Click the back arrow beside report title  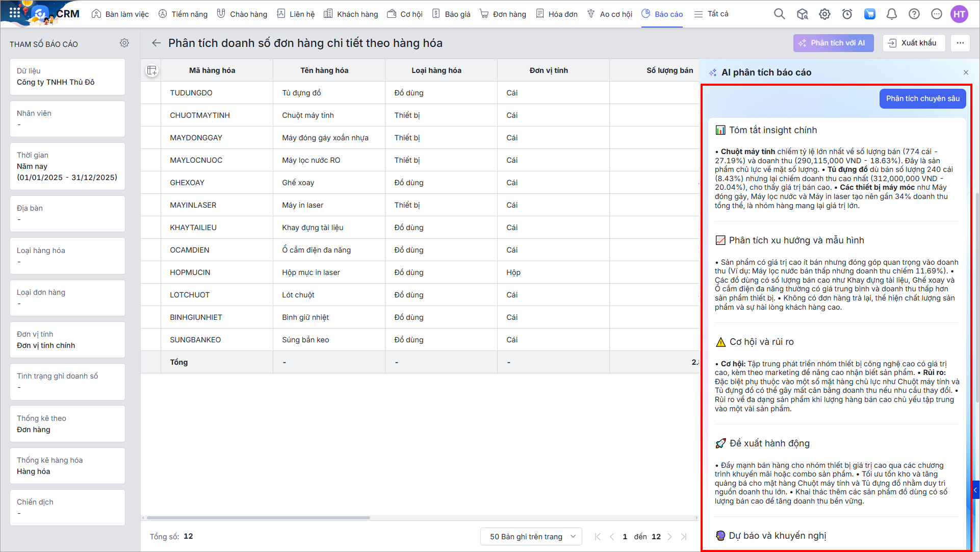156,43
